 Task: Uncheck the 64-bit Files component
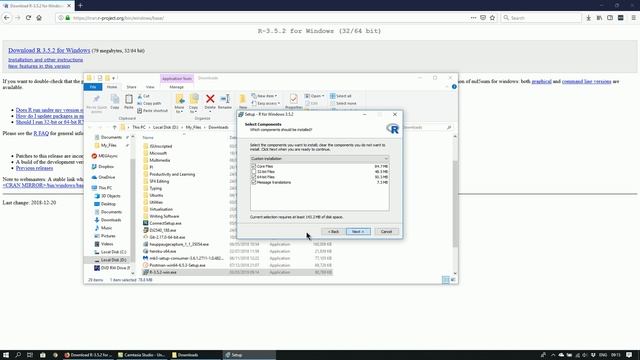(253, 177)
